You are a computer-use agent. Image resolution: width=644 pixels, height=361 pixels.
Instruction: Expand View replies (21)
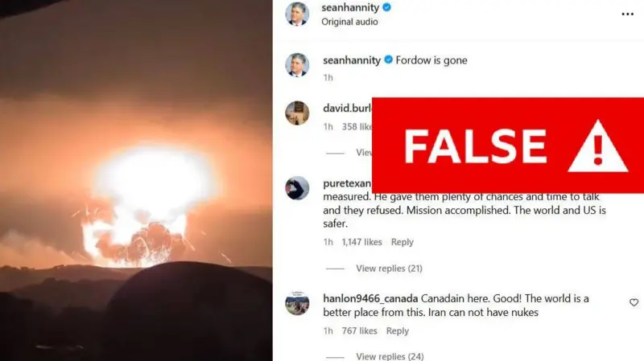coord(389,269)
